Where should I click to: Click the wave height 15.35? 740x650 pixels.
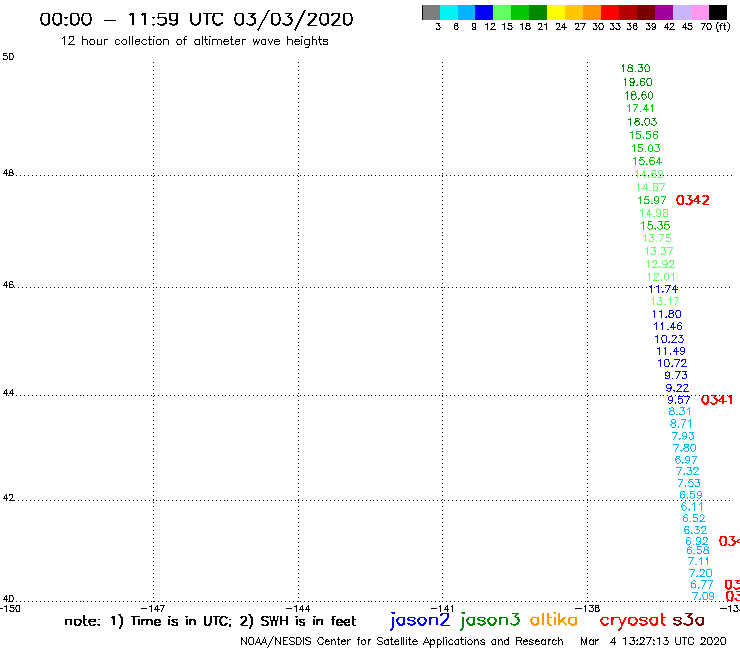click(x=655, y=226)
